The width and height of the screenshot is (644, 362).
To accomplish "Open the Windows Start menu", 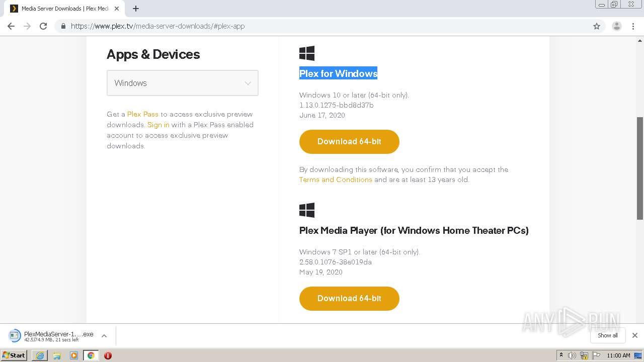I will (x=14, y=355).
